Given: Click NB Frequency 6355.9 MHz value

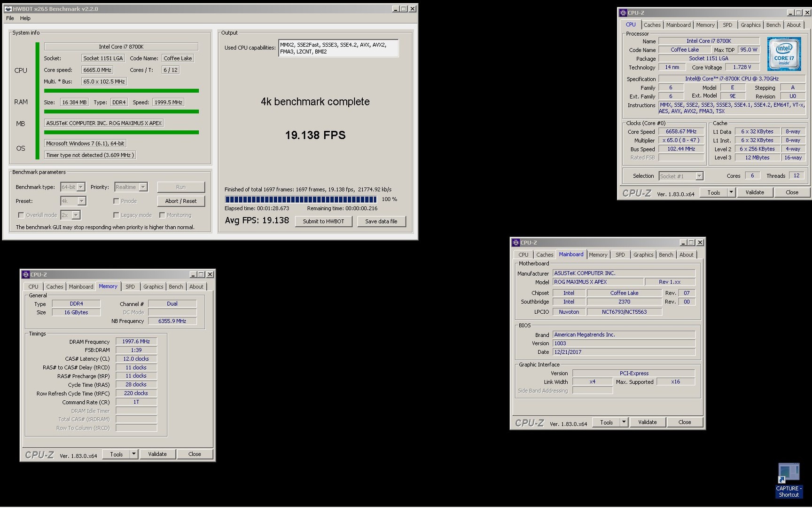Looking at the screenshot, I should 172,321.
